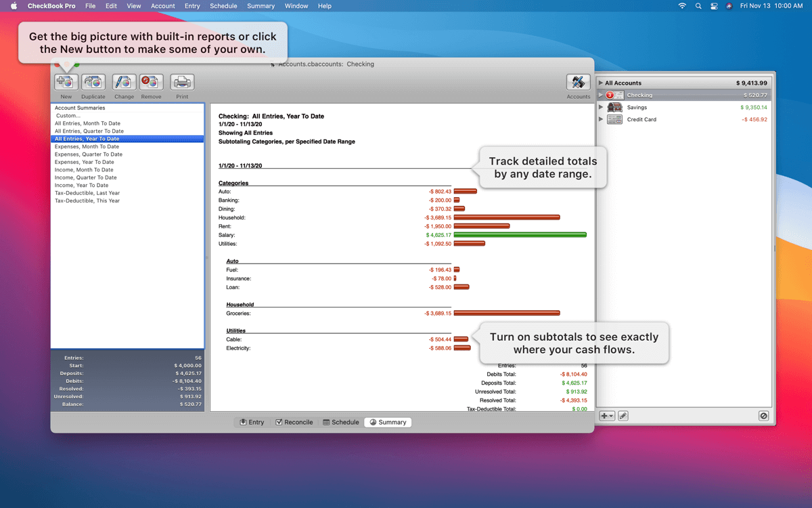The width and height of the screenshot is (812, 508).
Task: Click the Print toolbar icon
Action: tap(182, 82)
